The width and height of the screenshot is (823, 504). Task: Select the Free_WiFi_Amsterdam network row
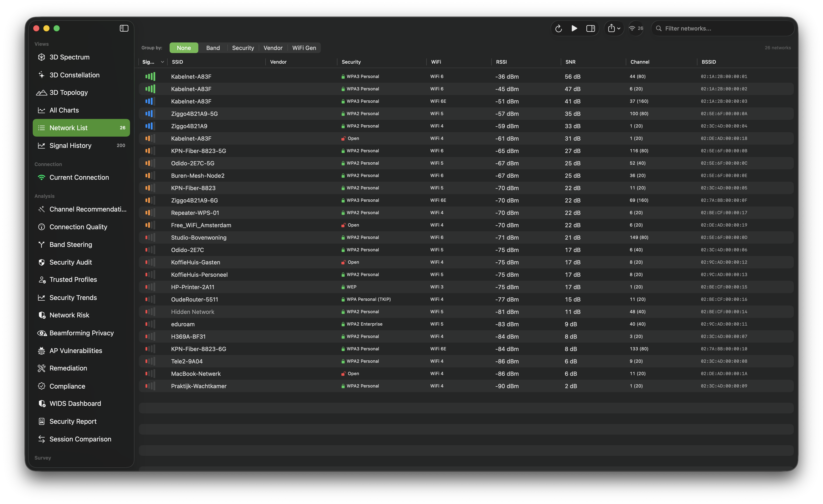[466, 225]
